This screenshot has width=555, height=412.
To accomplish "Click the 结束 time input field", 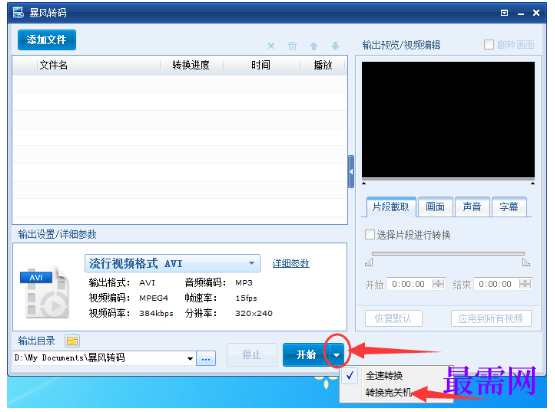I will coord(496,284).
